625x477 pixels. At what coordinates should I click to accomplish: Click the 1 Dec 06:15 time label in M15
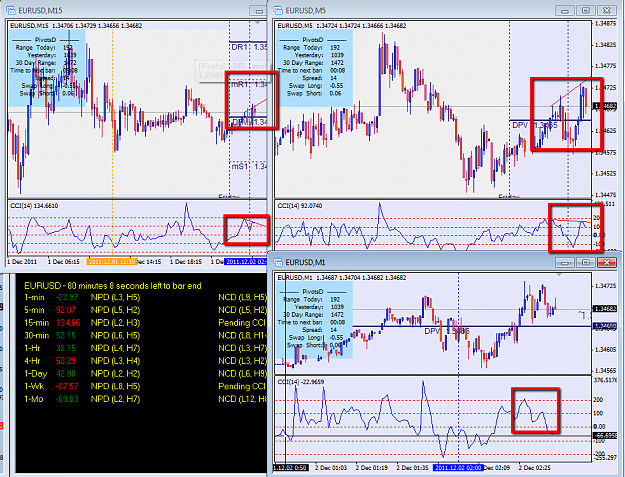(63, 262)
